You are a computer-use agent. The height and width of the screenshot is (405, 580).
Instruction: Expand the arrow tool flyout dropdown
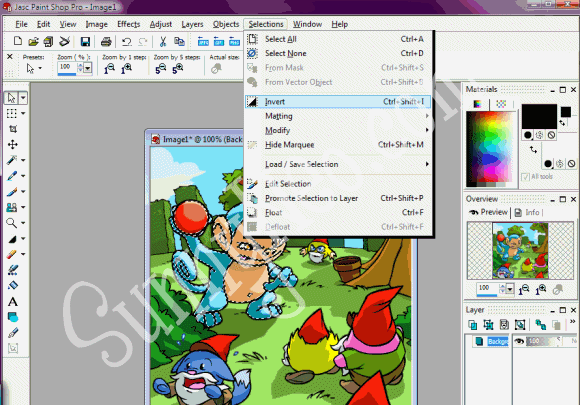23,98
